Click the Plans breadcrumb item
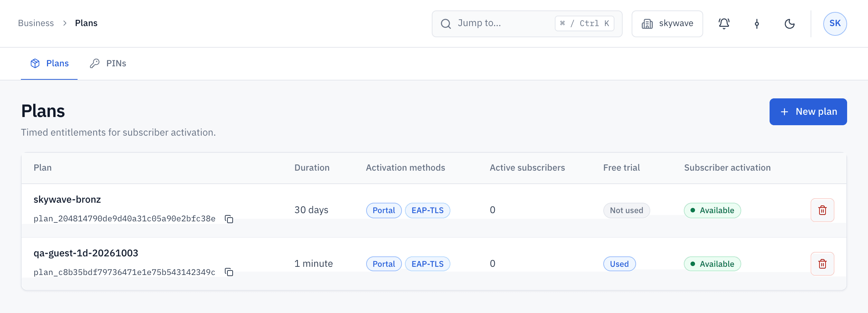868x313 pixels. [86, 23]
